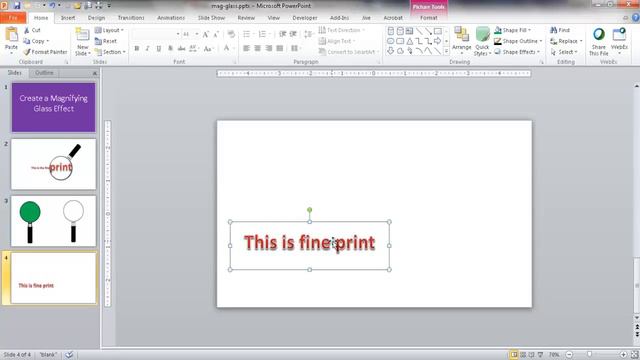Open the File tab
The height and width of the screenshot is (360, 640).
click(x=13, y=18)
